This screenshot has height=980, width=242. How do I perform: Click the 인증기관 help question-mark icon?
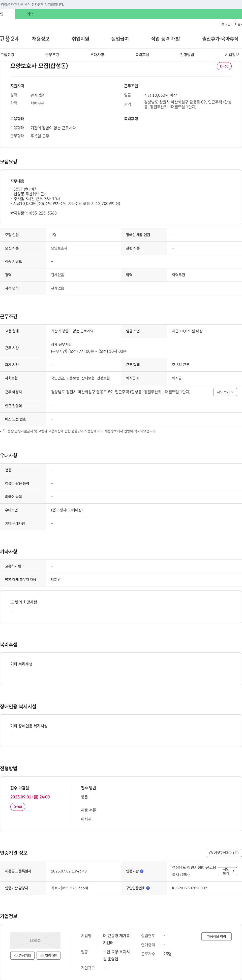click(142, 871)
